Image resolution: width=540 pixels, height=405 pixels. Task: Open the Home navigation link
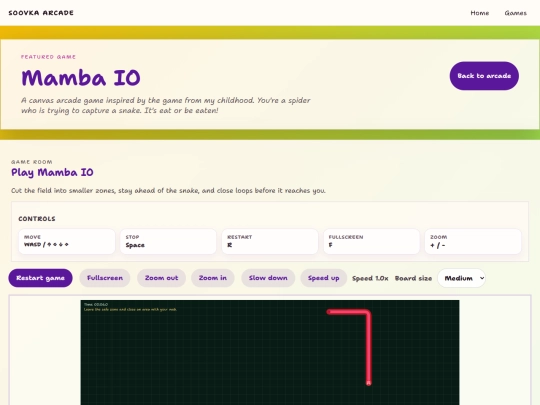click(479, 13)
